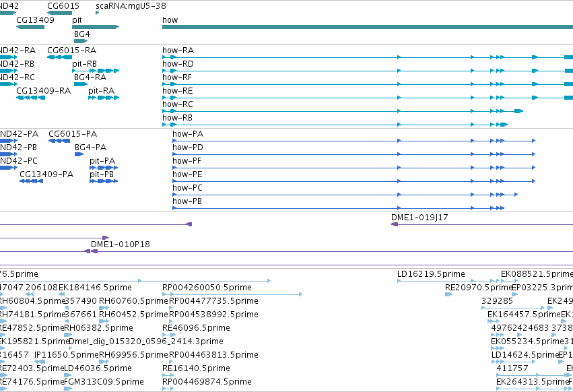Select the pit-PA protein label
Viewport: 573px width, 392px height.
[x=102, y=161]
